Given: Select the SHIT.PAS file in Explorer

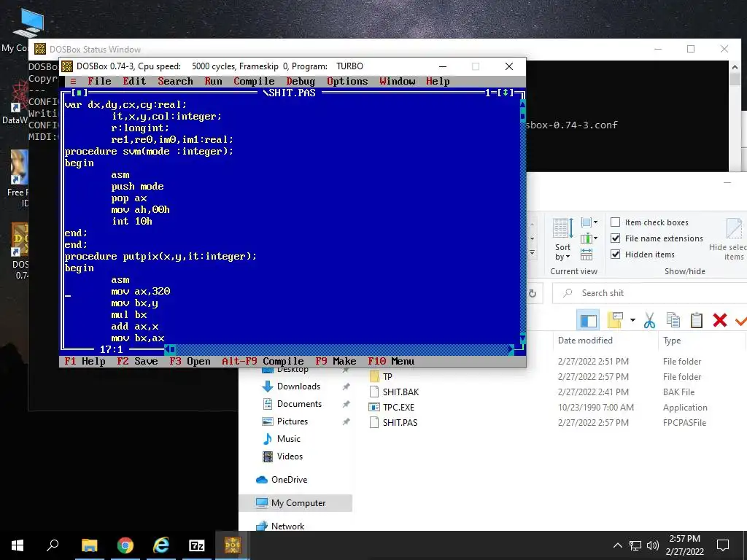Looking at the screenshot, I should click(x=393, y=422).
